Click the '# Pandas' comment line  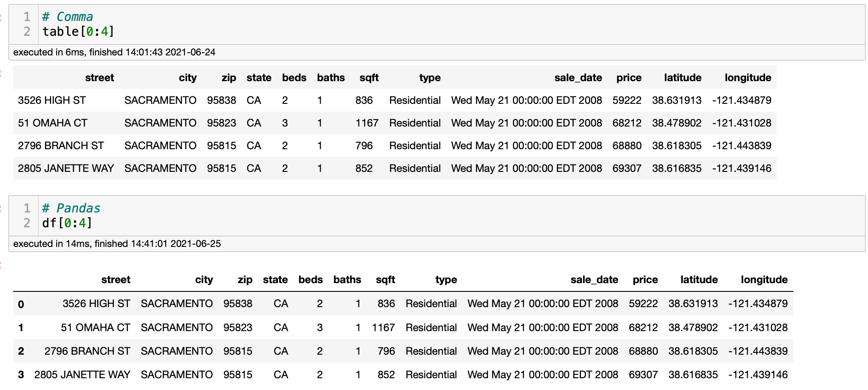(71, 209)
